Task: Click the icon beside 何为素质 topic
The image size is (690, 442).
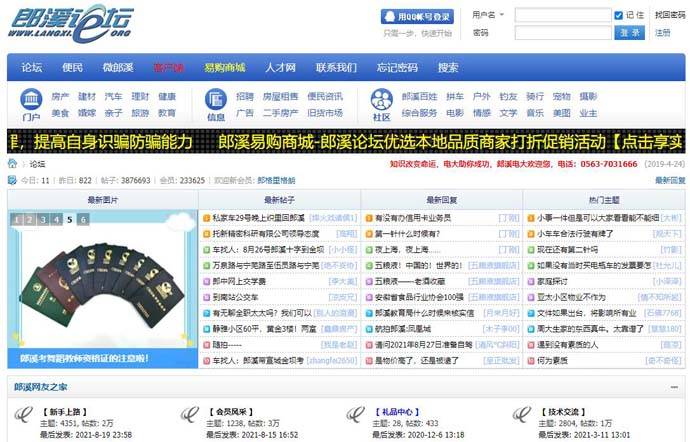Action: (531, 361)
